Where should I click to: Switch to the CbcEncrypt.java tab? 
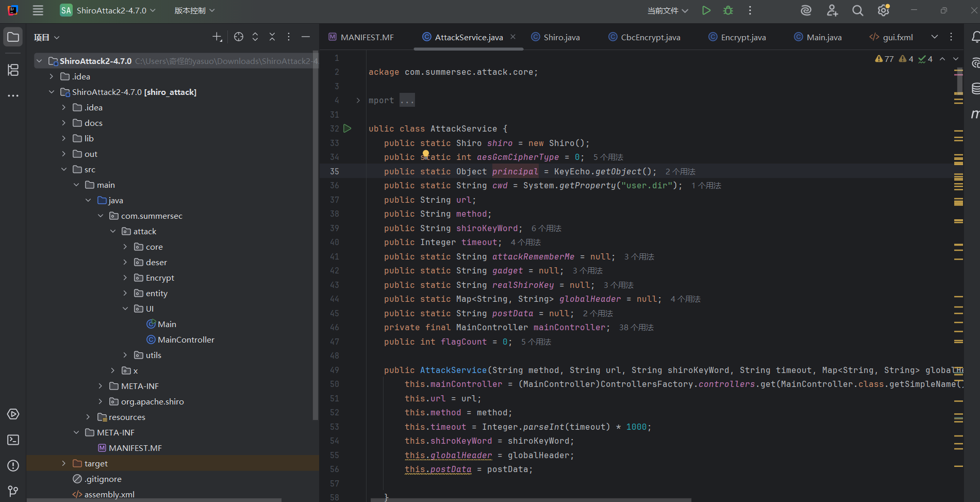click(x=650, y=37)
